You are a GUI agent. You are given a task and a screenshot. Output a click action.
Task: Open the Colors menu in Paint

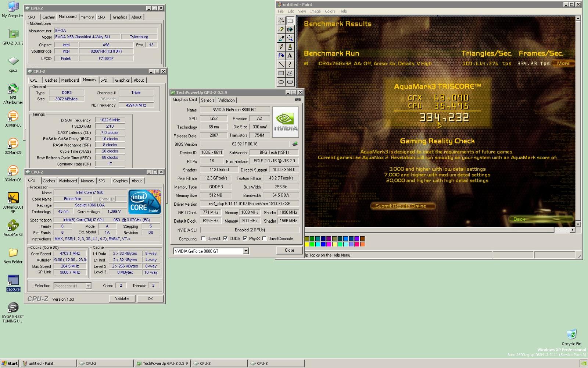(x=330, y=11)
